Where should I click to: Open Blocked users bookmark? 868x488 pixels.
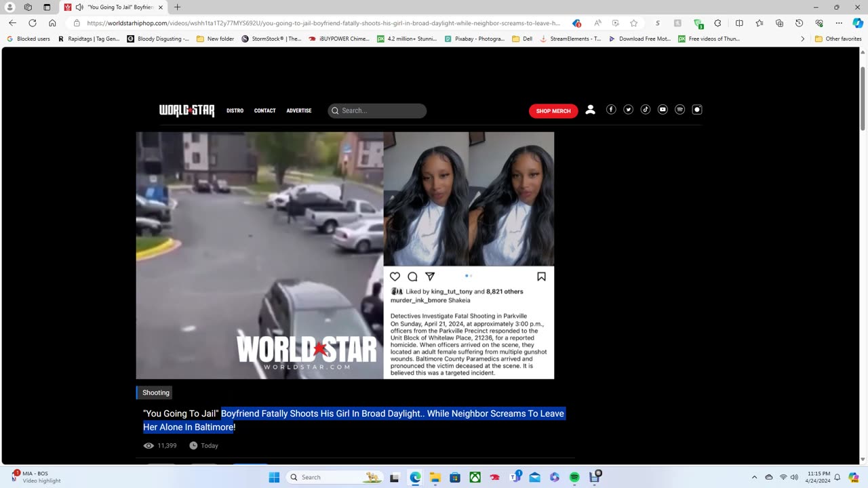pos(28,39)
